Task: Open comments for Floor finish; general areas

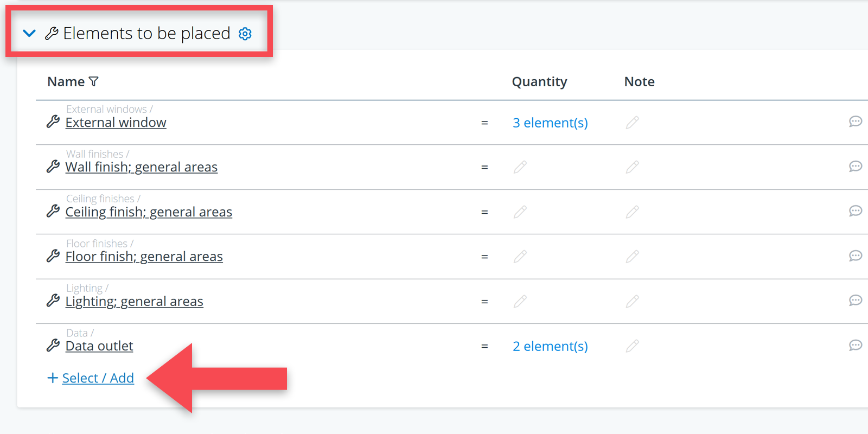Action: tap(855, 256)
